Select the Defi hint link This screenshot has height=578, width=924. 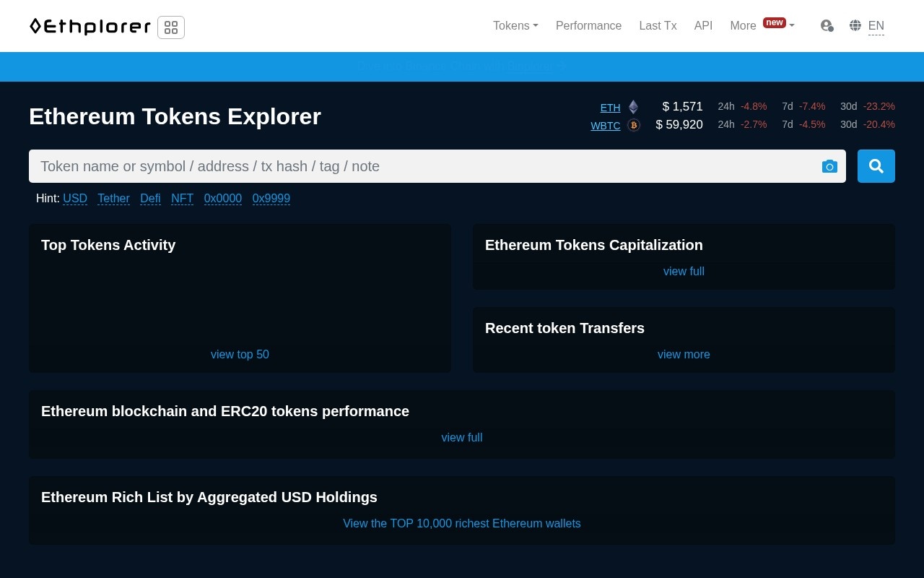(x=150, y=199)
